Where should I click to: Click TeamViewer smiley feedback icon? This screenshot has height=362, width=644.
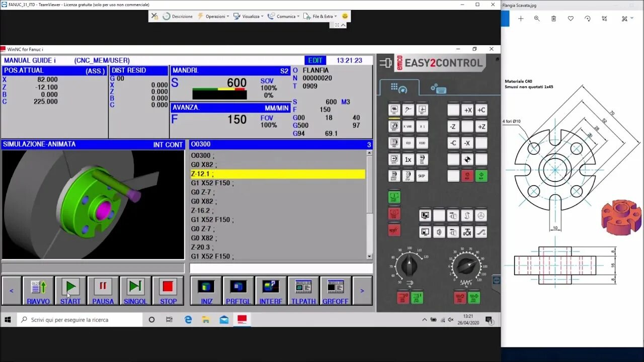pos(345,16)
